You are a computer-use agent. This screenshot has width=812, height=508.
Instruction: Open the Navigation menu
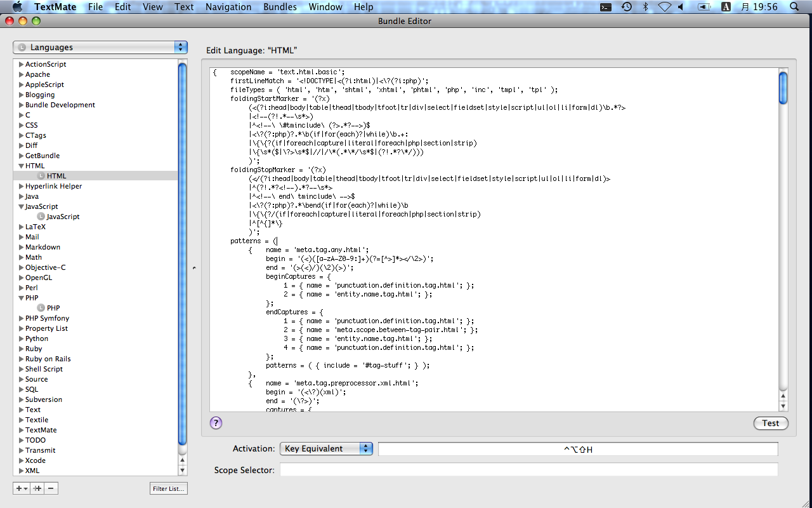click(x=228, y=7)
